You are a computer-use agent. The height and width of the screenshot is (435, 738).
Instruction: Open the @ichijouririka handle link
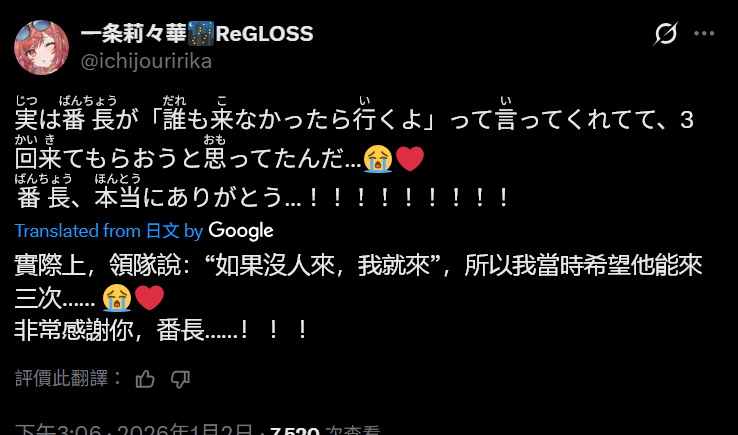[146, 62]
